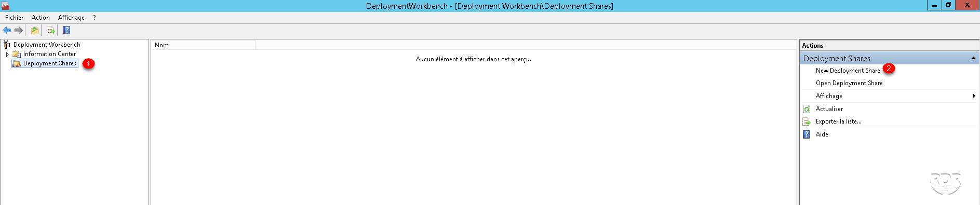
Task: Open the Fichier menu
Action: pyautogui.click(x=15, y=18)
